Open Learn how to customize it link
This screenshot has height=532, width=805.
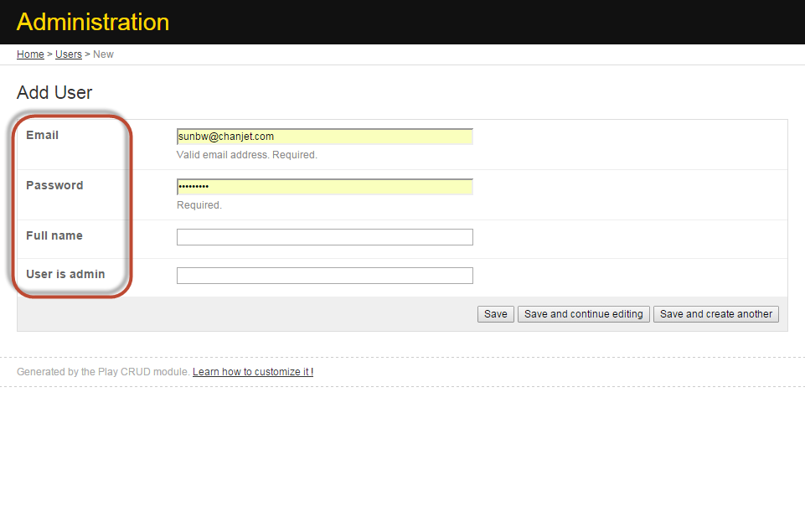253,372
